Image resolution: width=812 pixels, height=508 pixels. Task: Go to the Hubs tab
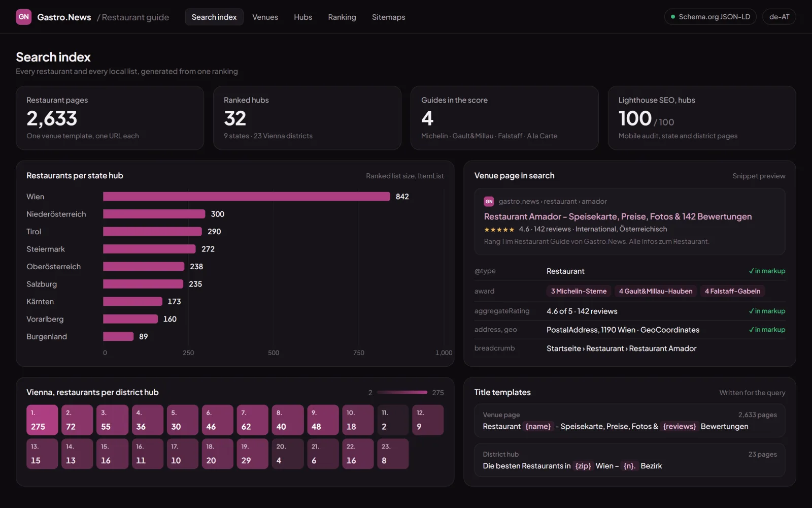click(303, 17)
